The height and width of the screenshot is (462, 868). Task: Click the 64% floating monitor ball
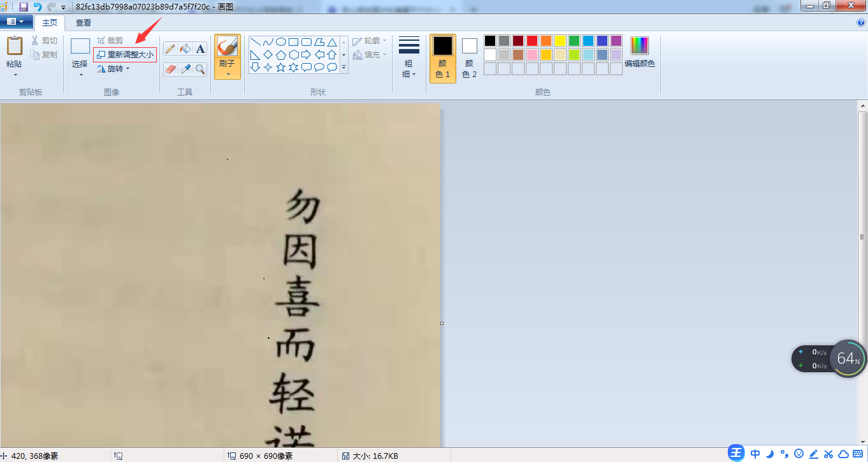[848, 358]
